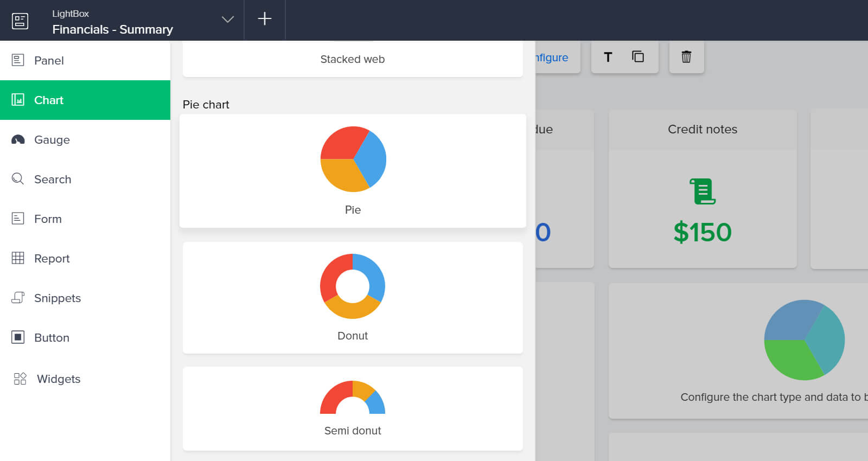Pick the Stacked web chart option
Viewport: 868px width, 461px height.
tap(353, 59)
